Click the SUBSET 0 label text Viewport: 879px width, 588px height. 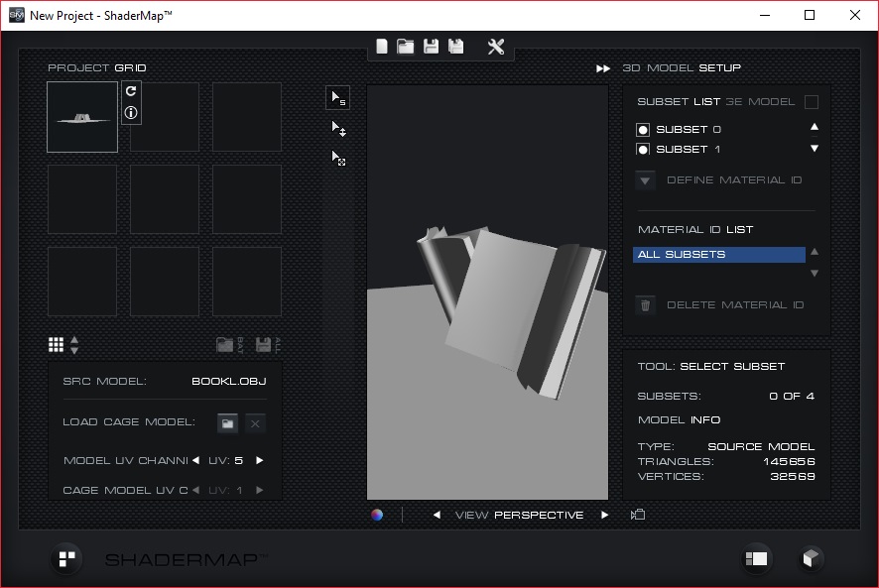(689, 130)
